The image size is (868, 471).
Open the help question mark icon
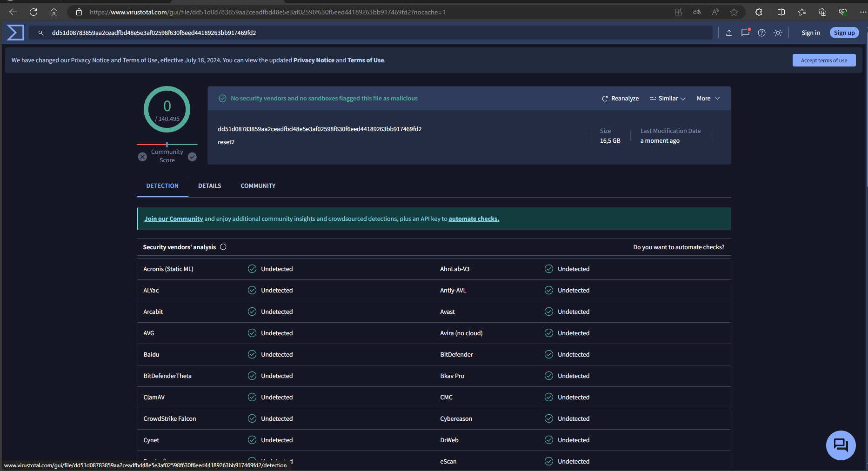point(761,33)
